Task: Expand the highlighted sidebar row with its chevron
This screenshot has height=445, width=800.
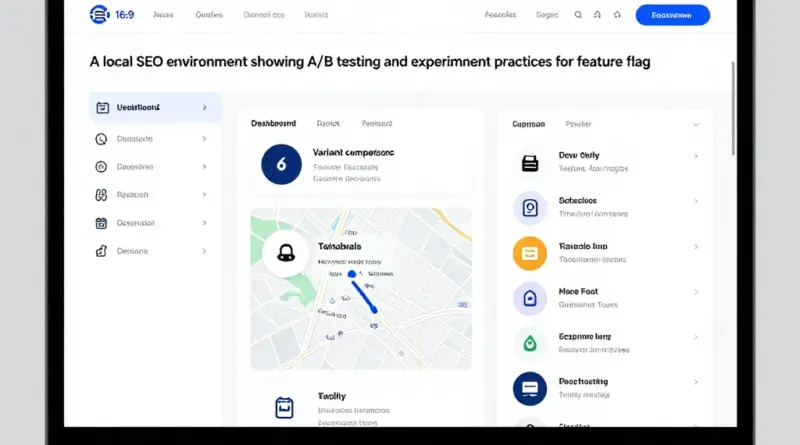Action: (204, 107)
